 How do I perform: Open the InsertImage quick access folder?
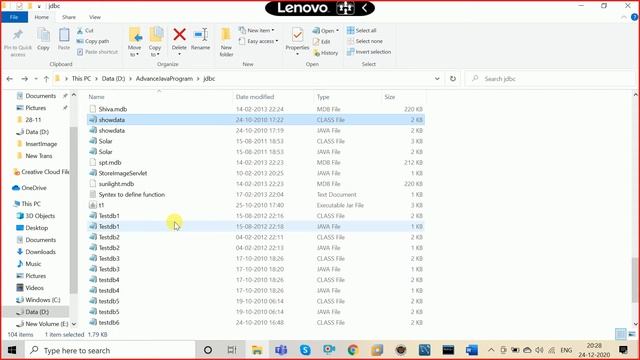click(37, 144)
